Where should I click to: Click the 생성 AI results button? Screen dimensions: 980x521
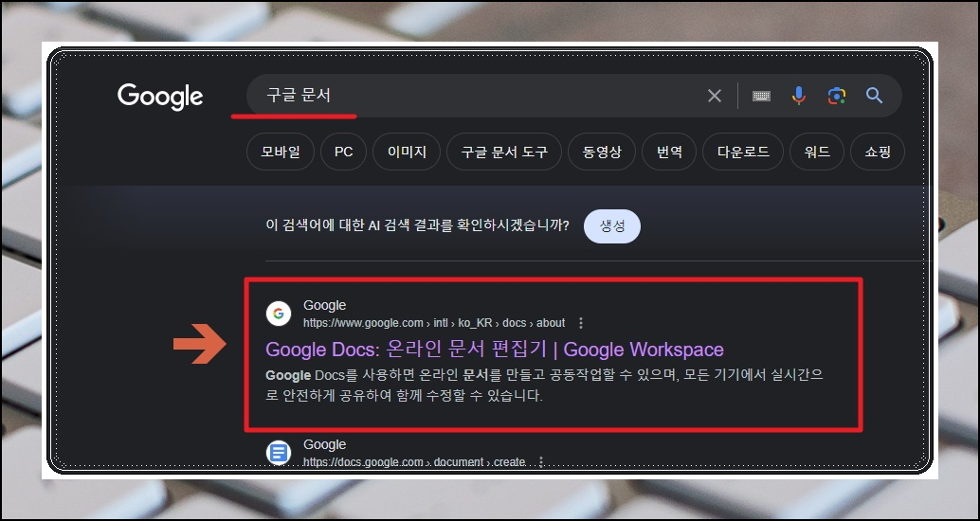[x=612, y=226]
